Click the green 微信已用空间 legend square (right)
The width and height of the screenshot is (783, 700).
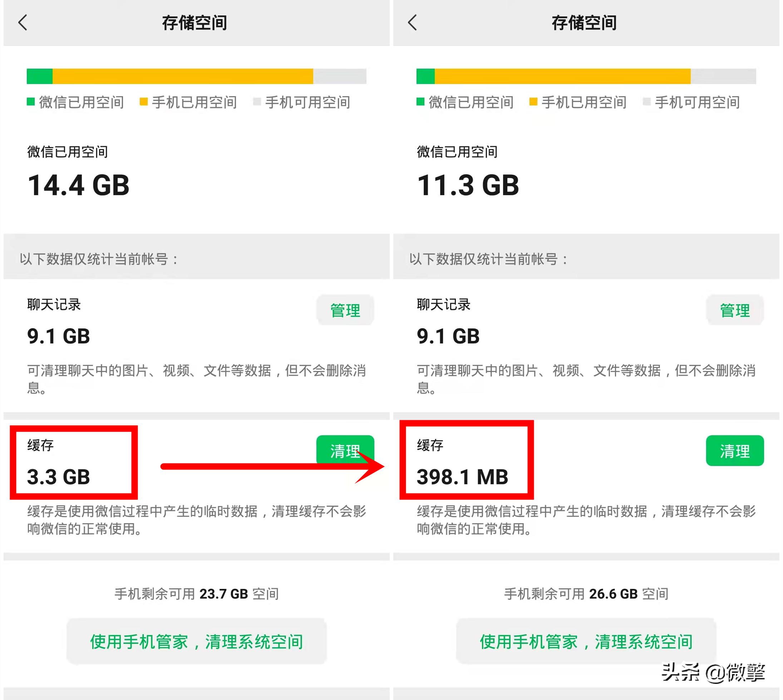click(x=420, y=102)
